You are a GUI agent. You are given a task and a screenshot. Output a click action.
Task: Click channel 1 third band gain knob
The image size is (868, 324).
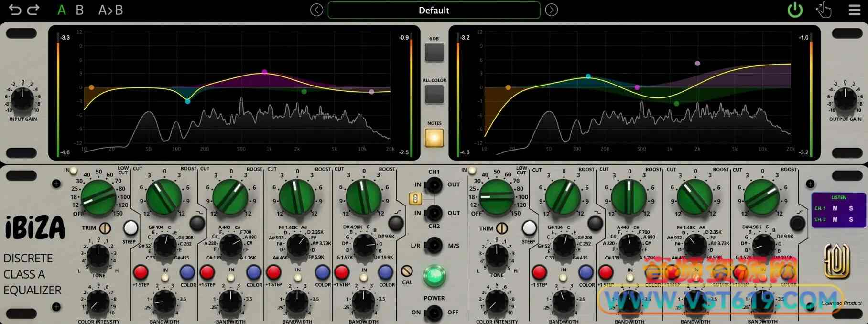(x=297, y=197)
